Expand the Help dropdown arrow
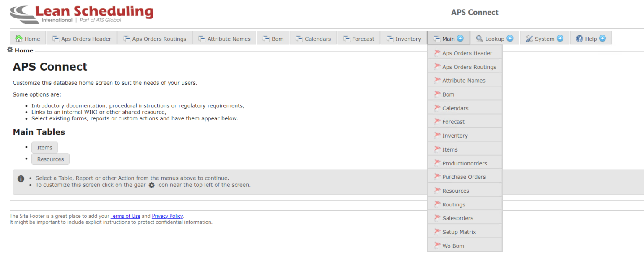The image size is (644, 277). pyautogui.click(x=602, y=39)
